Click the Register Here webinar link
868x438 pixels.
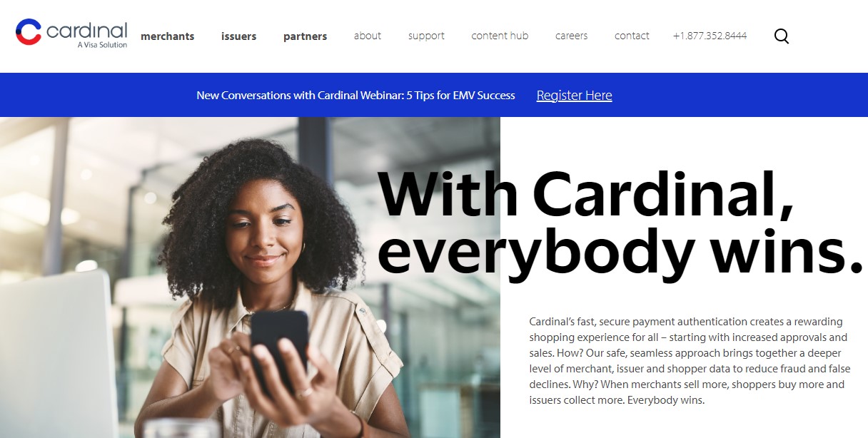point(574,96)
